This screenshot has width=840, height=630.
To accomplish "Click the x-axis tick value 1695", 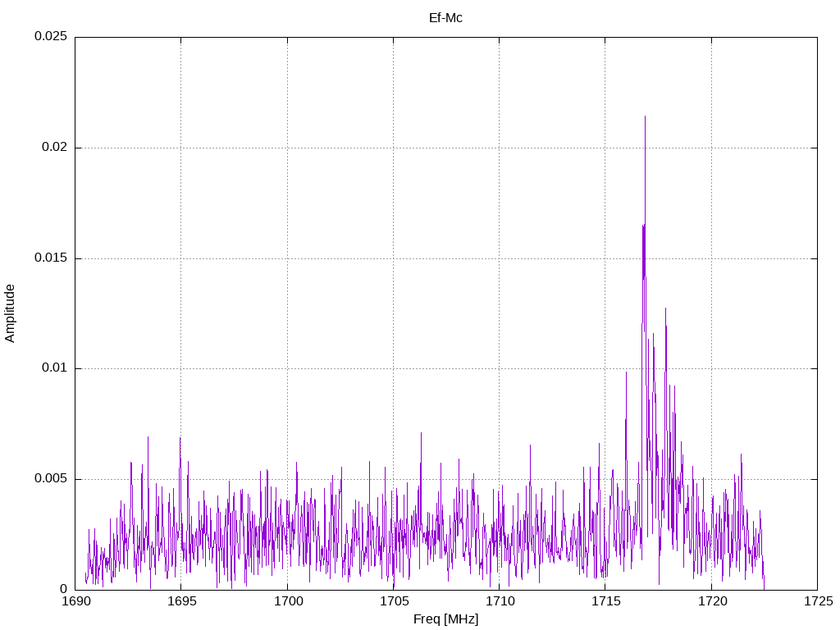I will (x=181, y=601).
